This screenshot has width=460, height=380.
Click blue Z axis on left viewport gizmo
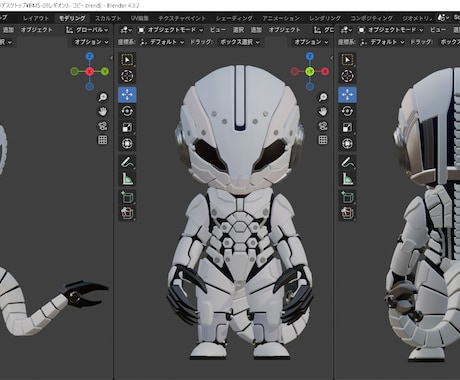[89, 56]
